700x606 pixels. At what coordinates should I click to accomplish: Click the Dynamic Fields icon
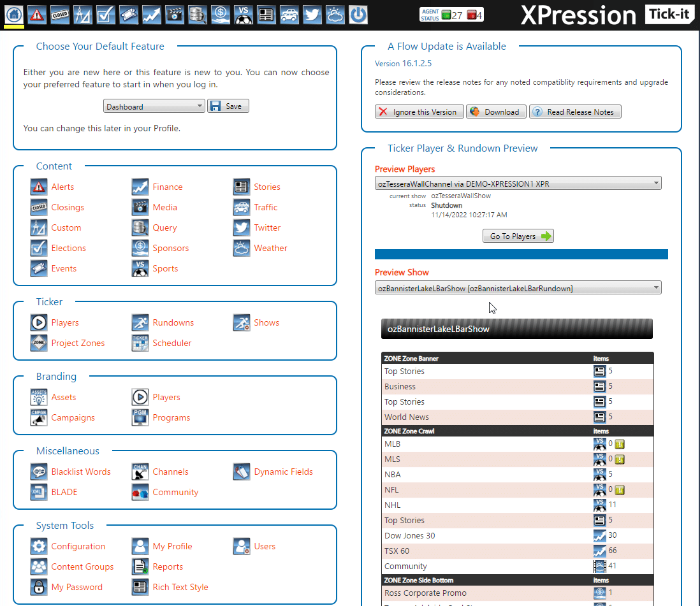242,472
